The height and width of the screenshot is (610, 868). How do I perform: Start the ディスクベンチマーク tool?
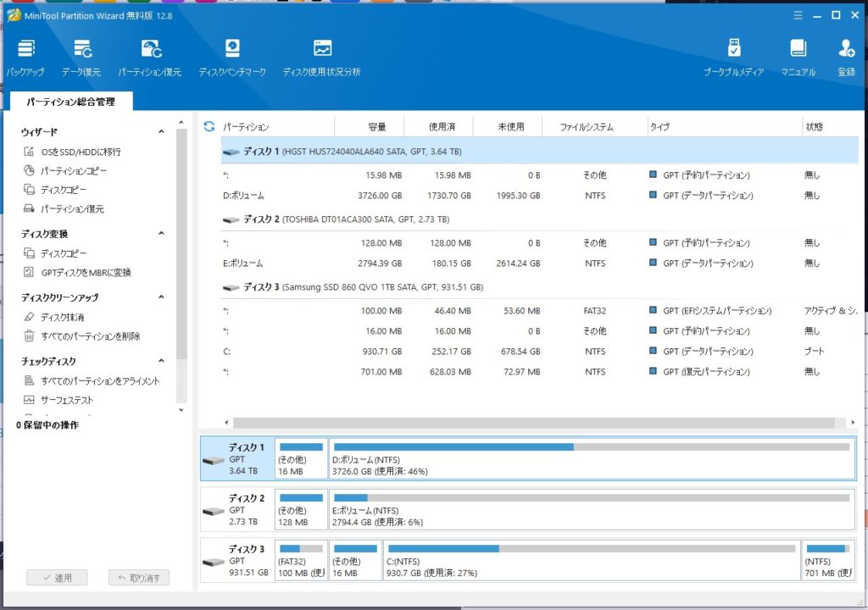point(232,57)
